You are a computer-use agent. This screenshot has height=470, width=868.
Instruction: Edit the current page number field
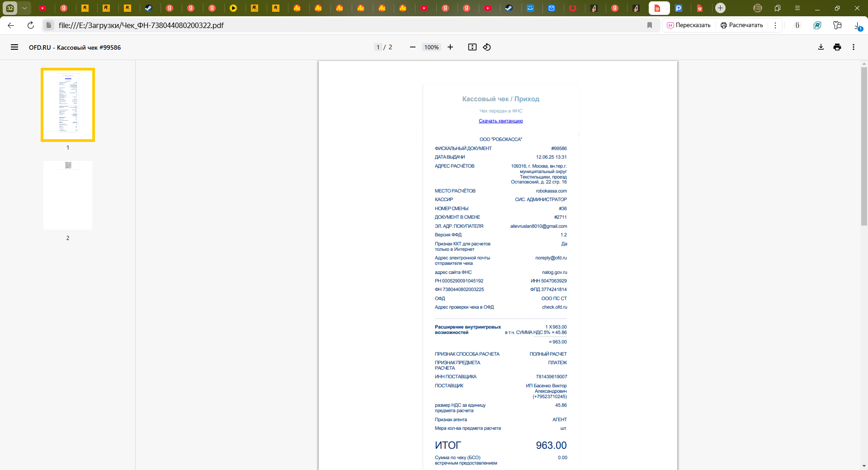point(378,47)
